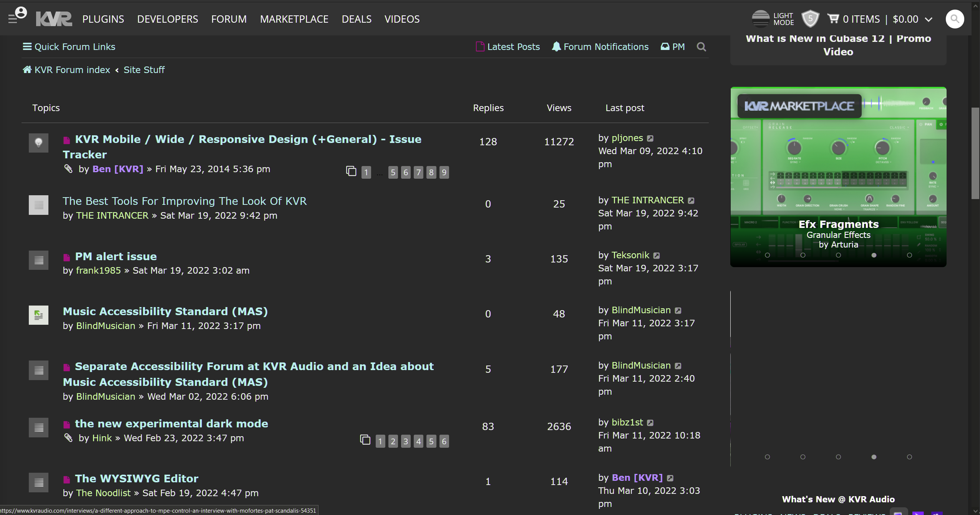Go to Site Stuff breadcrumb

[144, 70]
